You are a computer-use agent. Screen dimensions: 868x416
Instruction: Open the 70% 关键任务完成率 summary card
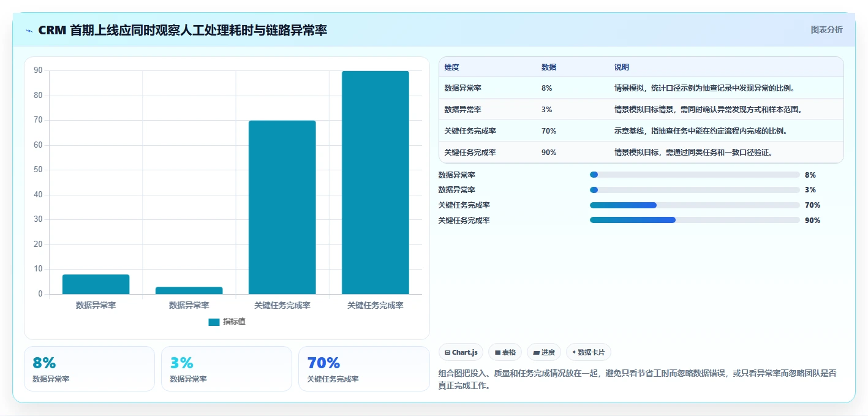pyautogui.click(x=364, y=369)
